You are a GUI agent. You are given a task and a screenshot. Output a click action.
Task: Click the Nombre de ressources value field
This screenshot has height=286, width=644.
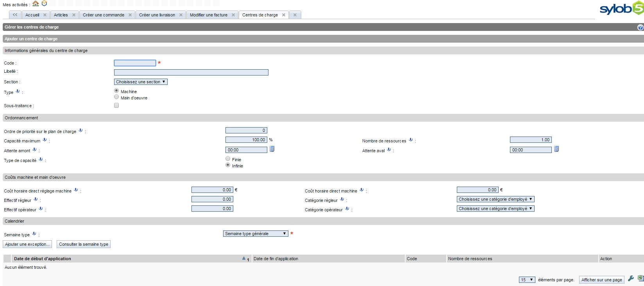coord(531,140)
